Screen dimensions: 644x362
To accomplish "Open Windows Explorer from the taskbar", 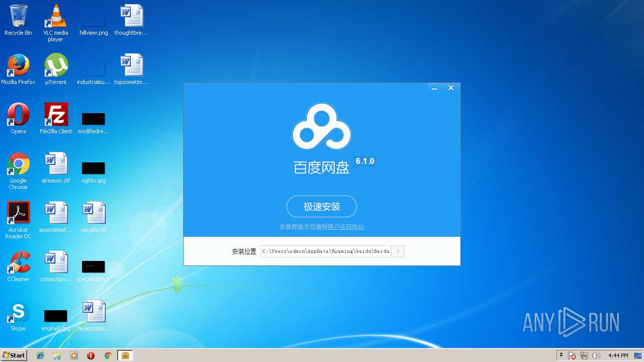I will 57,355.
